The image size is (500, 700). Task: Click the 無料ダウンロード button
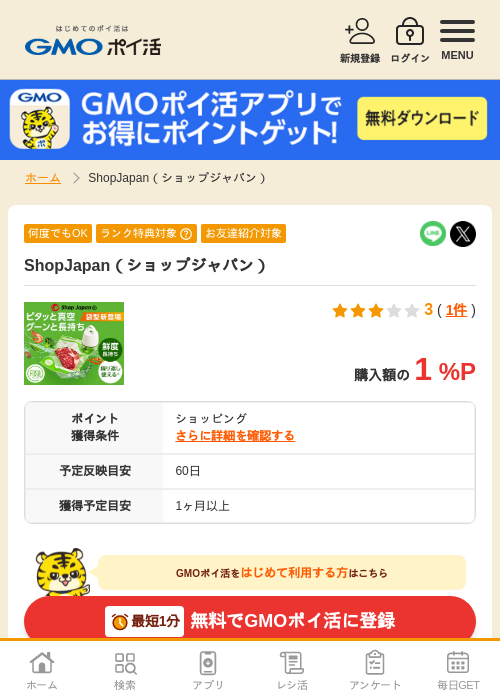(422, 118)
